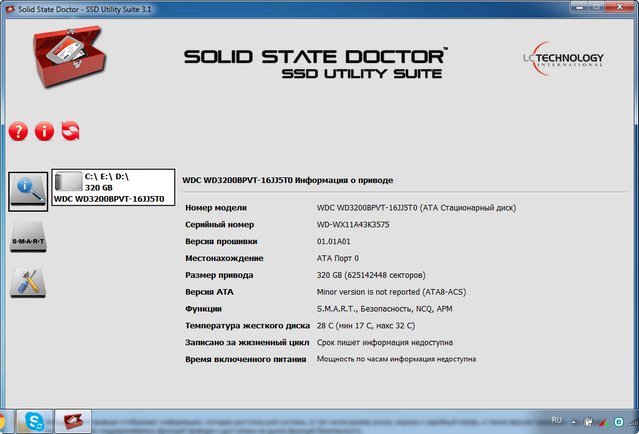639x434 pixels.
Task: Click Solid State Doctor taskbar button
Action: coord(73,421)
